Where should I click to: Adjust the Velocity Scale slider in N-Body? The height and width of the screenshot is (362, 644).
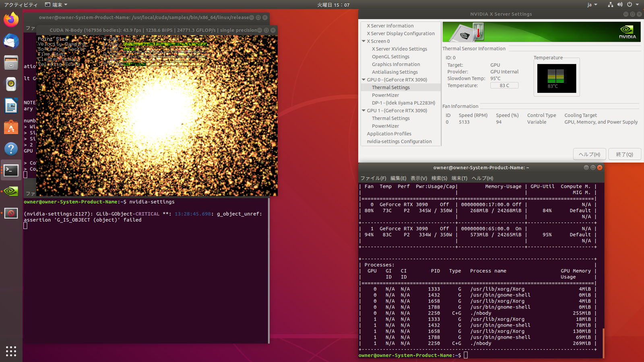tap(165, 64)
